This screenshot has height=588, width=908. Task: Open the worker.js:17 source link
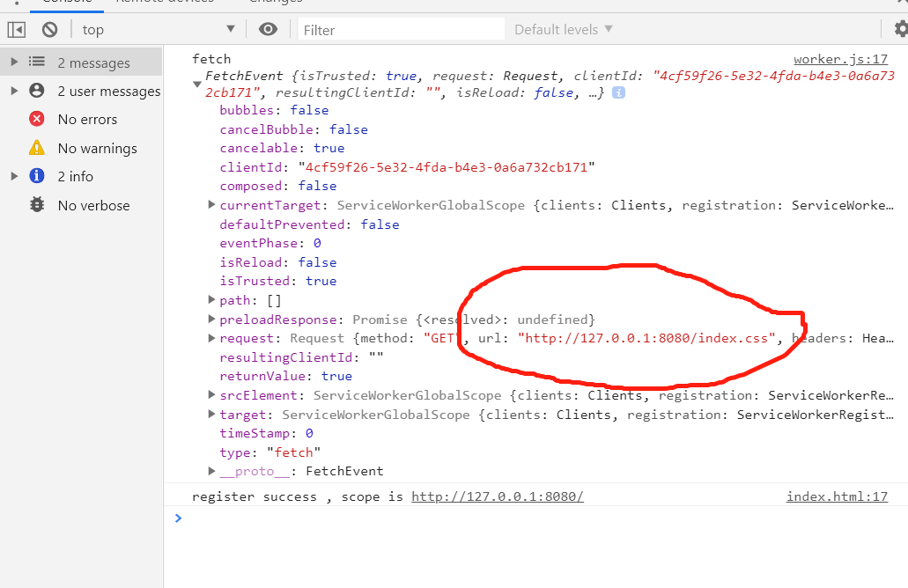point(840,59)
